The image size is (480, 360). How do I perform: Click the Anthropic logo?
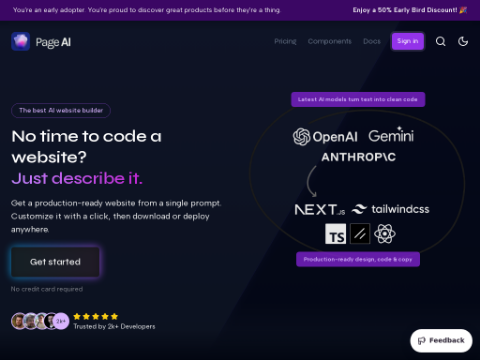click(x=358, y=157)
